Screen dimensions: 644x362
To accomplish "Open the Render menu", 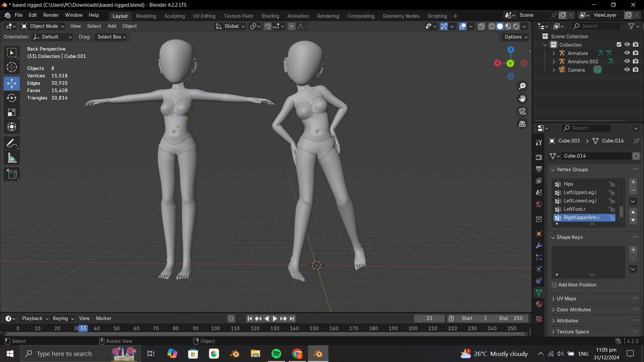I will click(x=51, y=15).
